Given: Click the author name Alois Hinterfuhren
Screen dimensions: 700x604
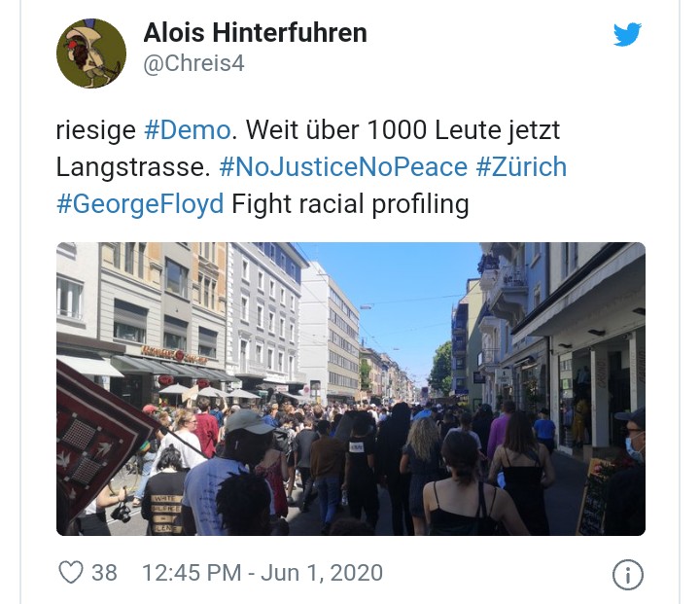Looking at the screenshot, I should 255,33.
